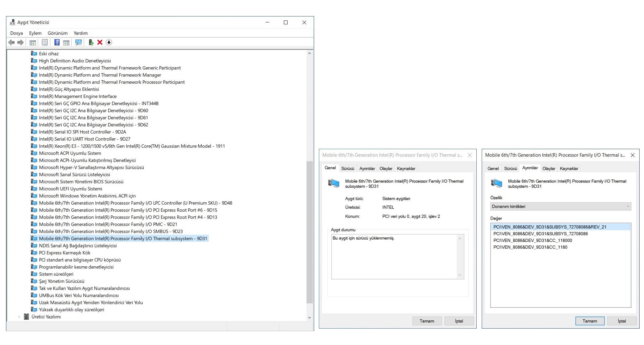Select the High Definition Audio Denetleyicisi item

(75, 61)
